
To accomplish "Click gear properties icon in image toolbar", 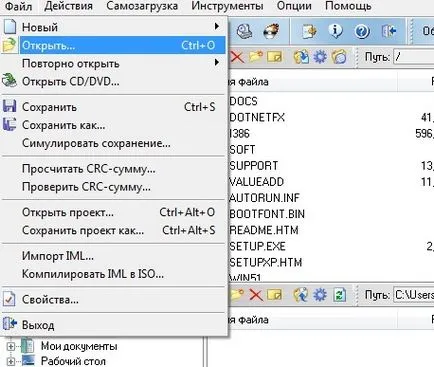I will [320, 57].
